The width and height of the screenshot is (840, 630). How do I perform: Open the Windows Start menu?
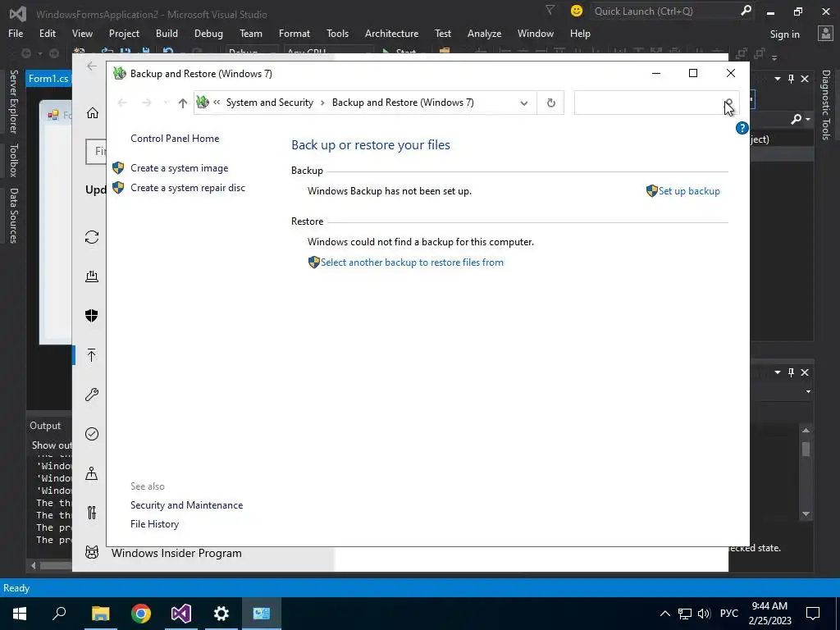(20, 614)
